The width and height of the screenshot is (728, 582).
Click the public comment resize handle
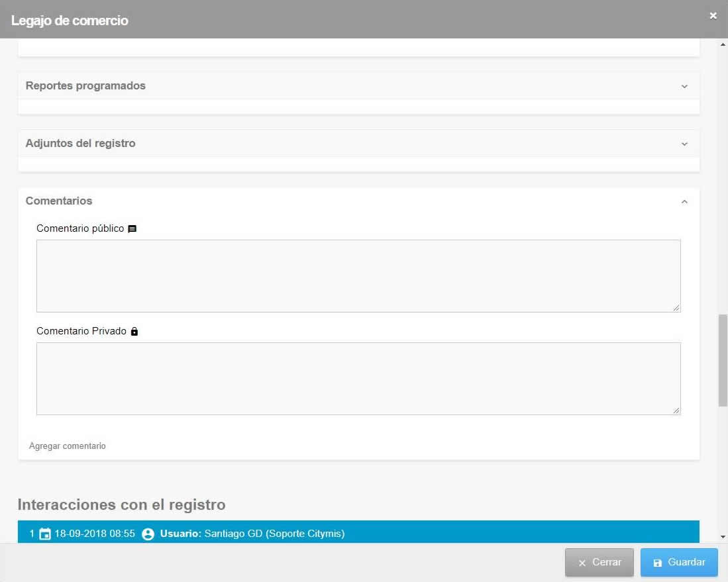click(676, 308)
